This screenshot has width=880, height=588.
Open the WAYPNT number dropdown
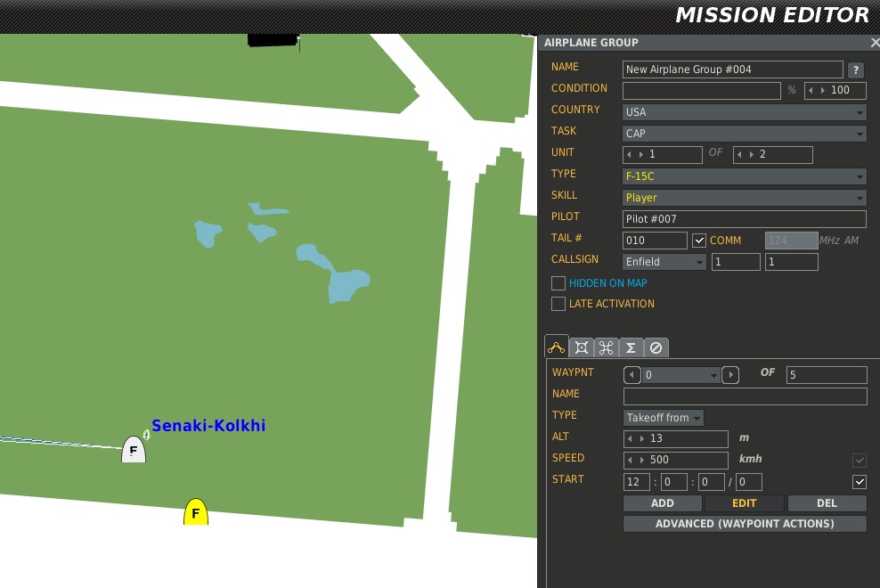click(680, 374)
